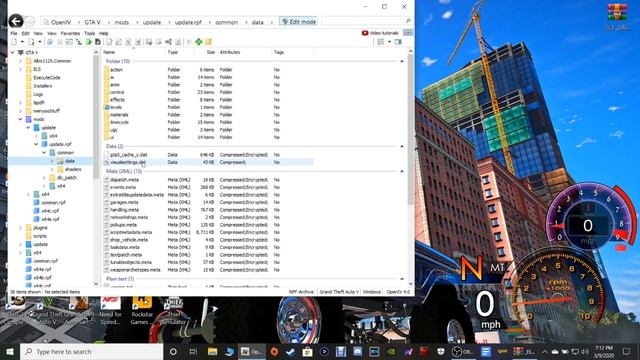This screenshot has height=360, width=640.
Task: Click the GTA V breadcrumb segment
Action: tap(93, 22)
